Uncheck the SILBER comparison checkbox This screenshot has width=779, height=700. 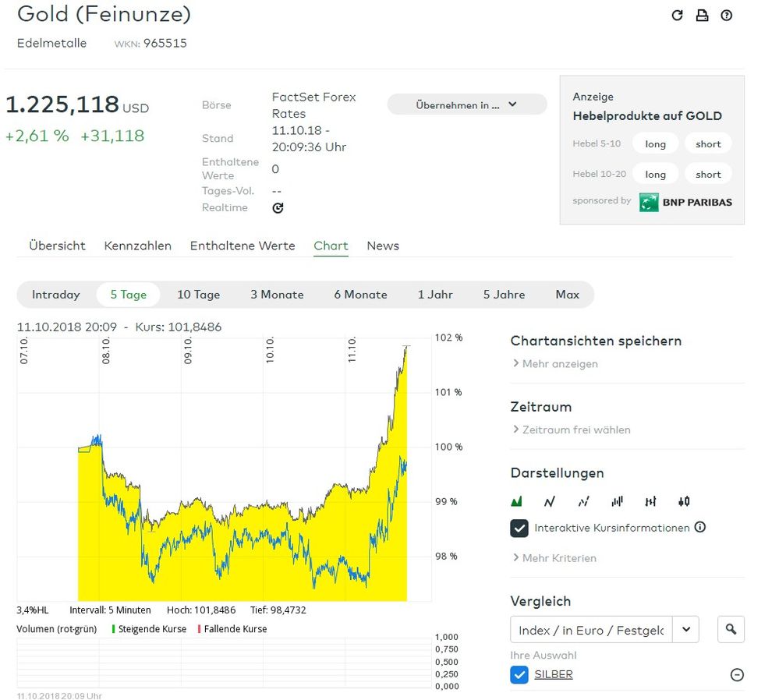[519, 674]
